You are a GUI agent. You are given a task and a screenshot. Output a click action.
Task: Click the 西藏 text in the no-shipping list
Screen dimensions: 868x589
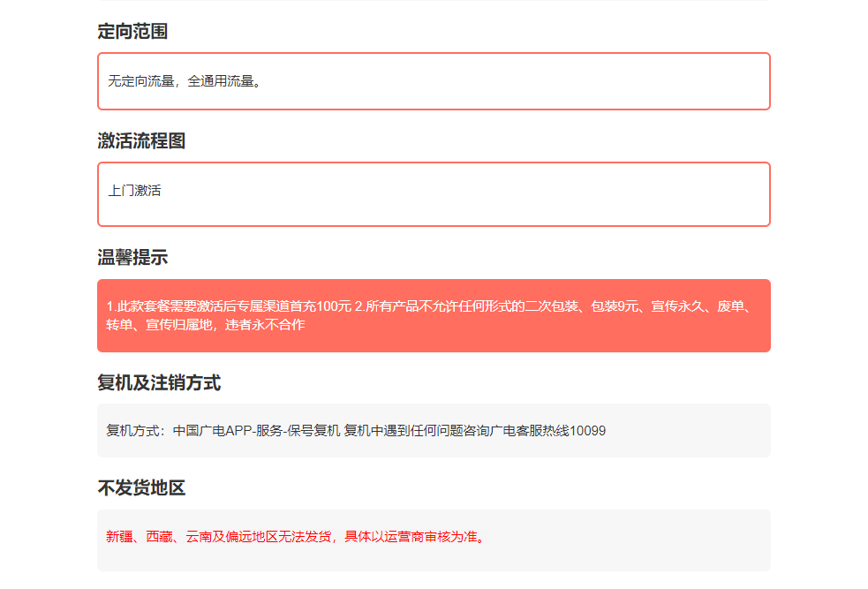(x=159, y=537)
